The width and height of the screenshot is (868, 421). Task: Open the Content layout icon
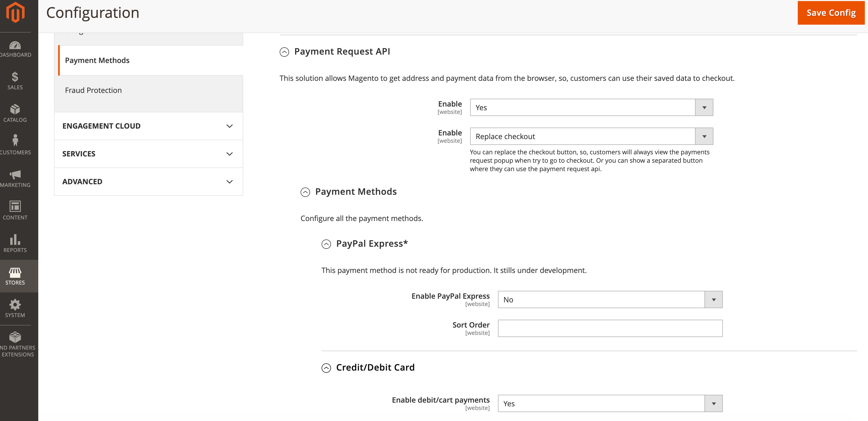[x=15, y=207]
